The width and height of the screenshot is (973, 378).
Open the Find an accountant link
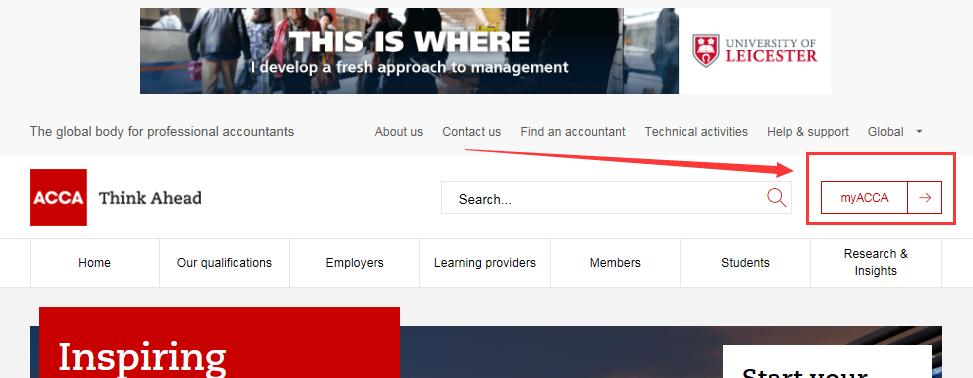tap(573, 132)
